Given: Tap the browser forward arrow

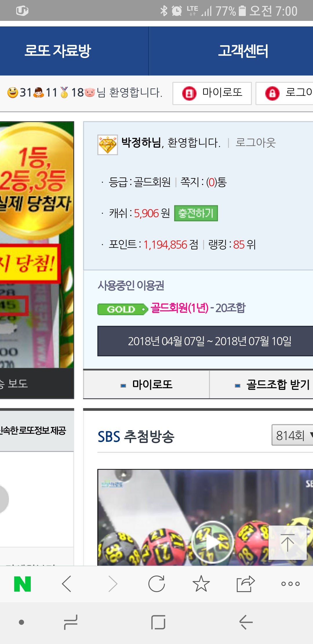Looking at the screenshot, I should click(x=112, y=584).
